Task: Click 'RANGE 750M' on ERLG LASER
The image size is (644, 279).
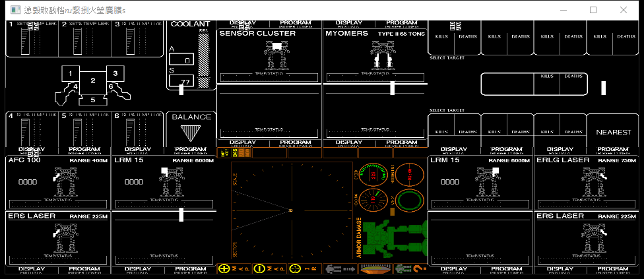Action: (617, 160)
